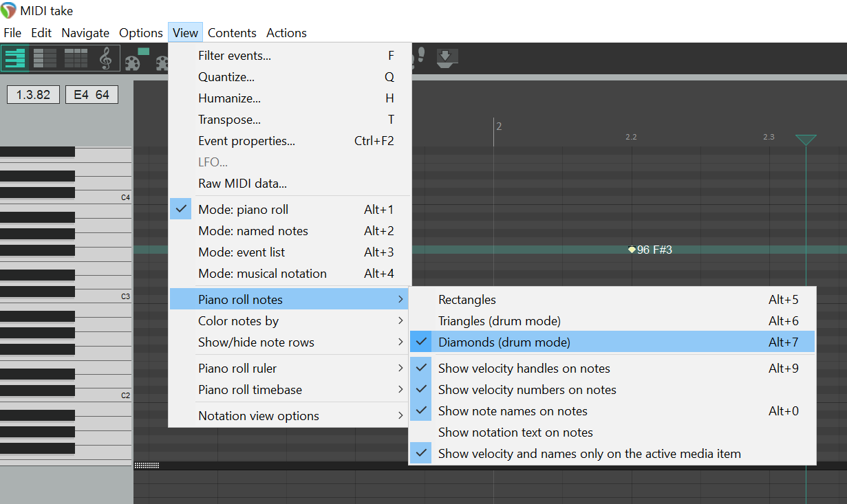This screenshot has height=504, width=847.
Task: Expand the Color notes by submenu
Action: (x=238, y=321)
